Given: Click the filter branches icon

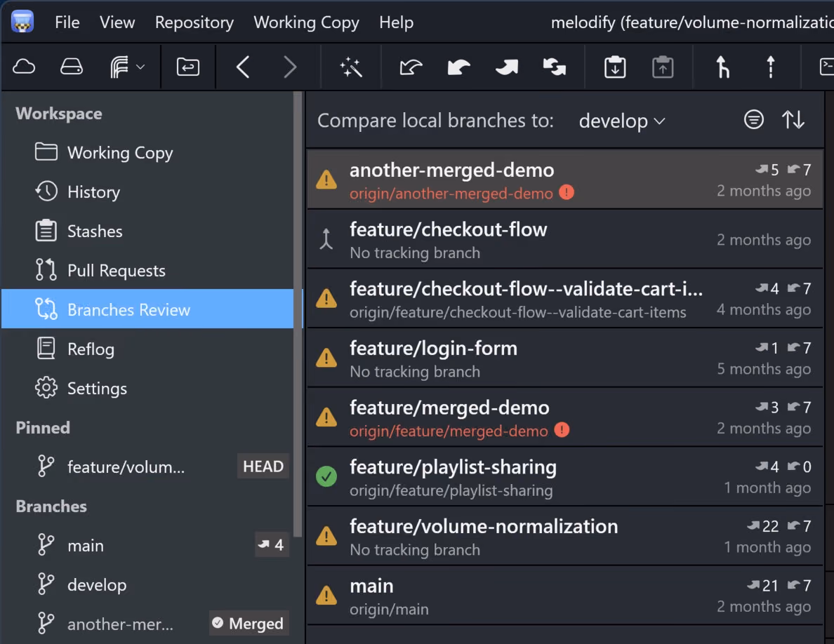Looking at the screenshot, I should 753,119.
